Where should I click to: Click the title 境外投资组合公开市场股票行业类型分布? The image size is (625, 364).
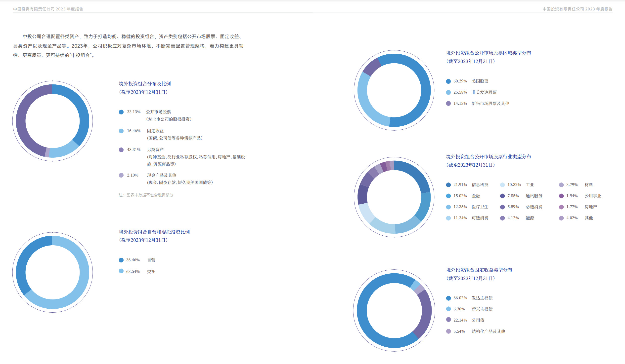point(488,157)
